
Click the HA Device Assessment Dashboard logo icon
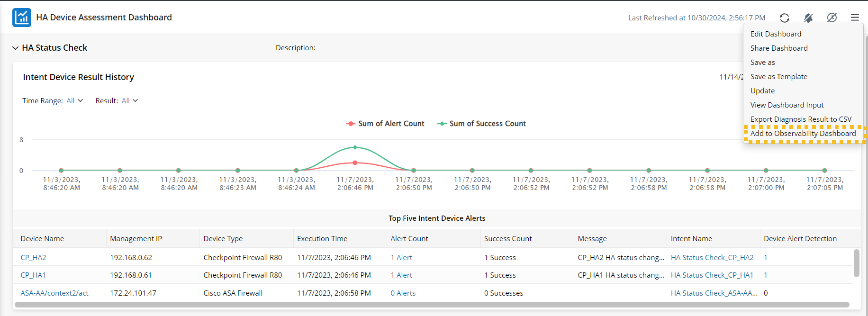pos(22,18)
